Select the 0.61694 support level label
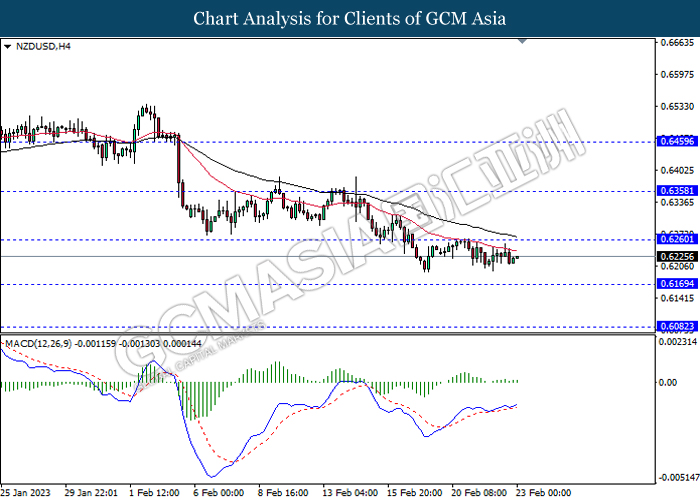The height and width of the screenshot is (500, 700). (677, 284)
